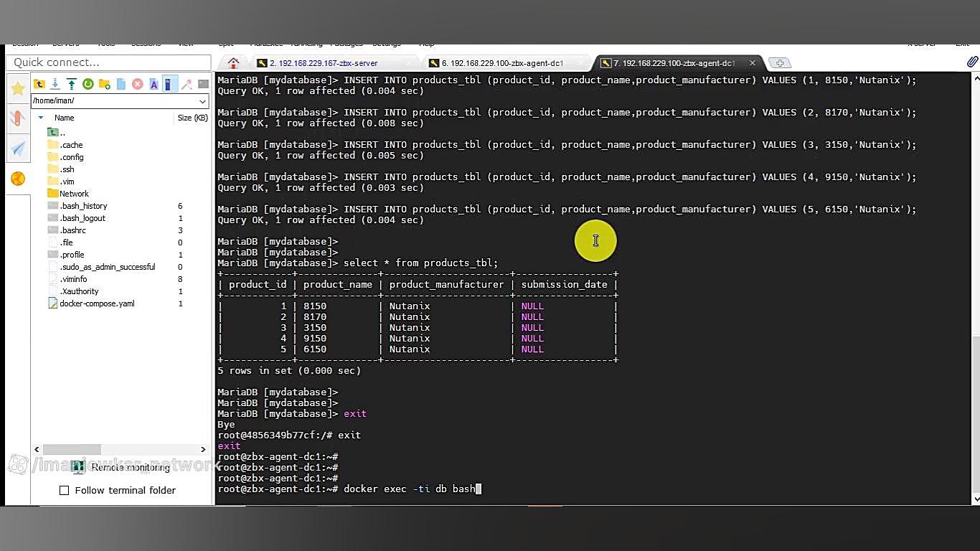Viewport: 980px width, 551px height.
Task: Toggle the highlighted blue view-mode icon
Action: point(170,84)
